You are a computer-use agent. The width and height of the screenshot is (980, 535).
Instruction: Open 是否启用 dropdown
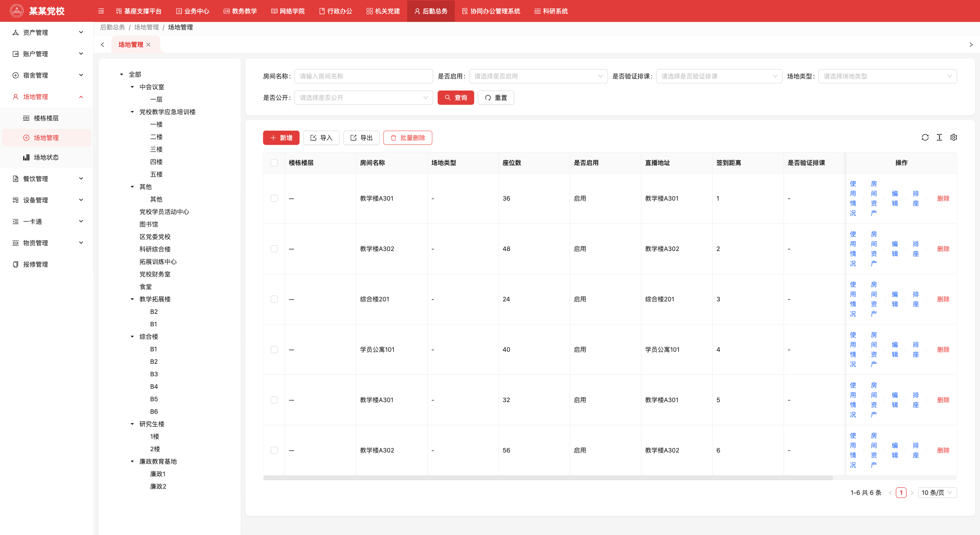coord(538,76)
